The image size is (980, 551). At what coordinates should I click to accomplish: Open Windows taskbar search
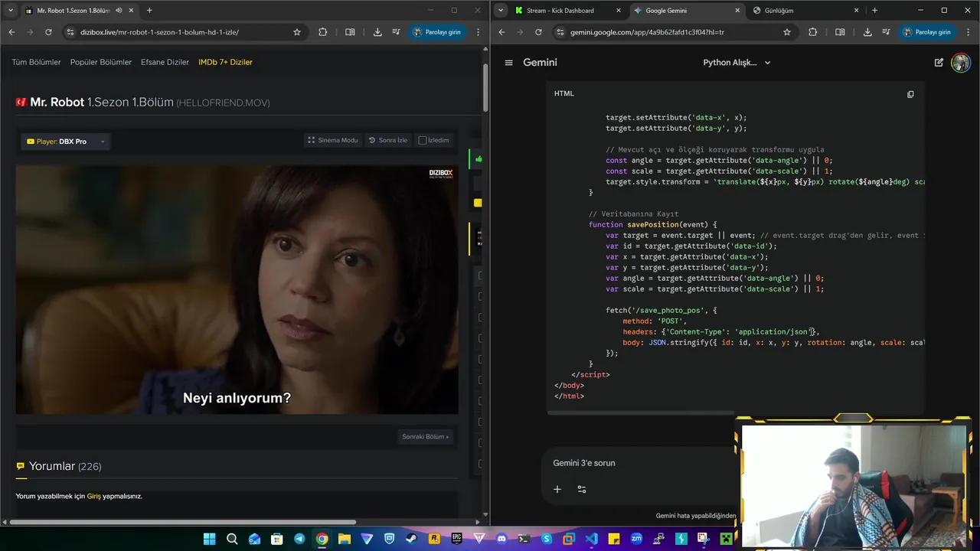coord(232,539)
